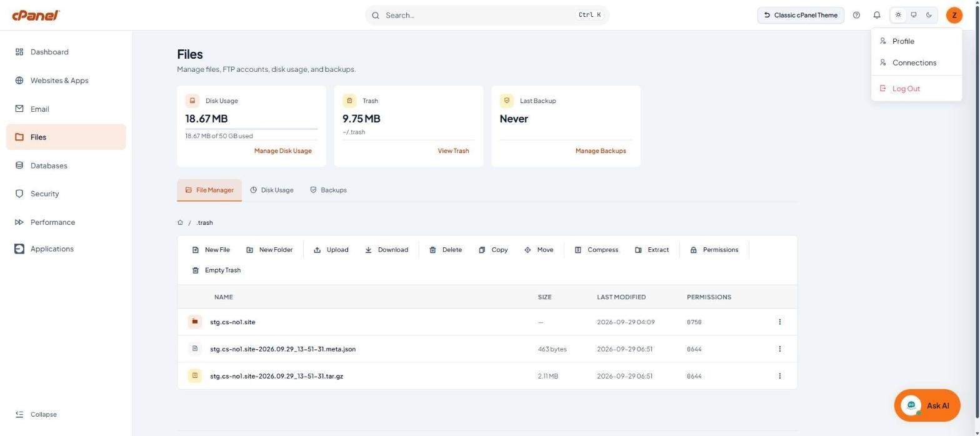Screen dimensions: 980x436
Task: Log Out from user menu
Action: [x=916, y=89]
